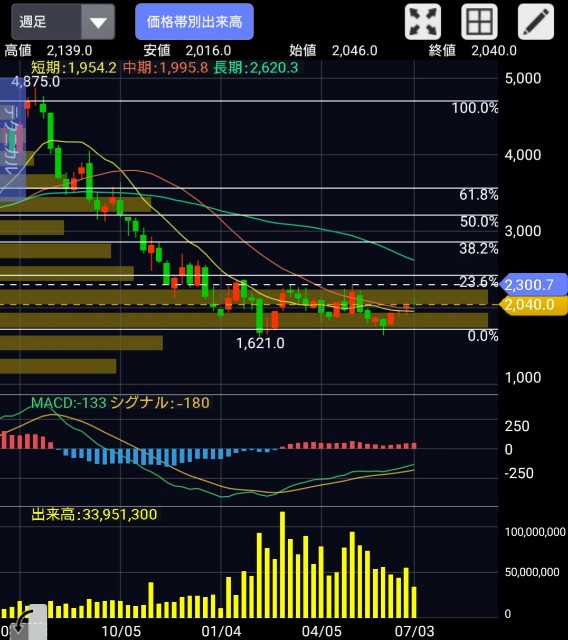Screen dimensions: 568x640
Task: Click the 1,621.0 low price annotation
Action: tap(260, 343)
